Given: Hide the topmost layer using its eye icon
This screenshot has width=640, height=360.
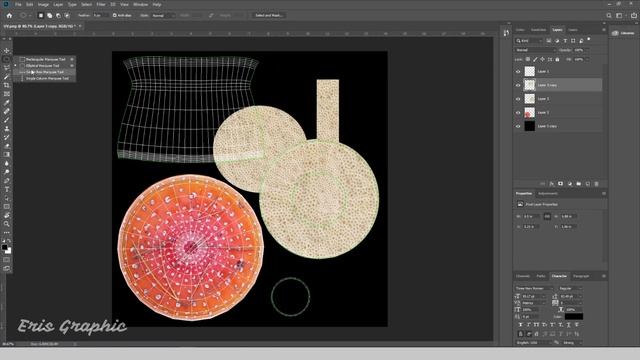Looking at the screenshot, I should pyautogui.click(x=518, y=71).
